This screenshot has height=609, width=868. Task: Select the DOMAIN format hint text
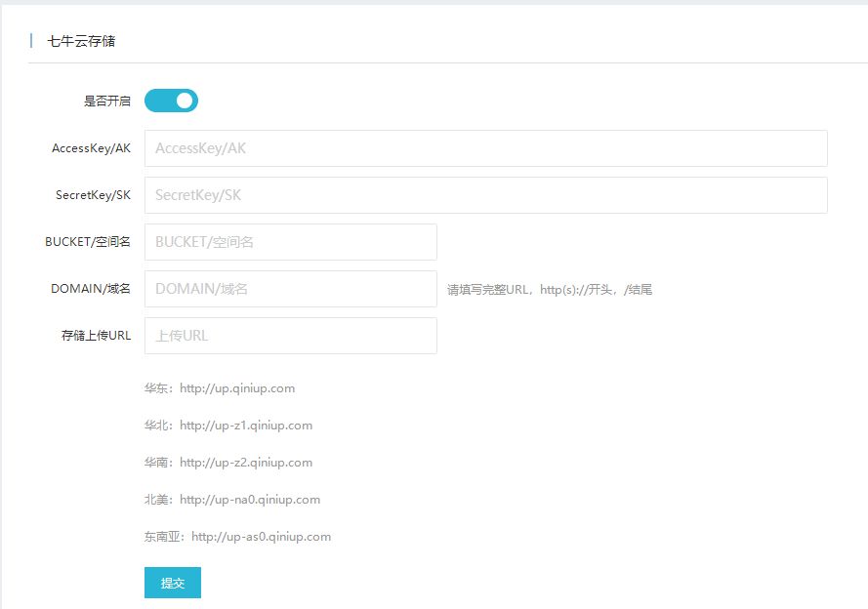(547, 288)
